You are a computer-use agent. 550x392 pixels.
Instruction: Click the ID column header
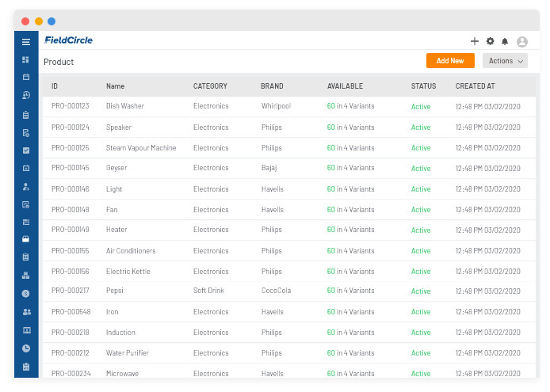(55, 86)
